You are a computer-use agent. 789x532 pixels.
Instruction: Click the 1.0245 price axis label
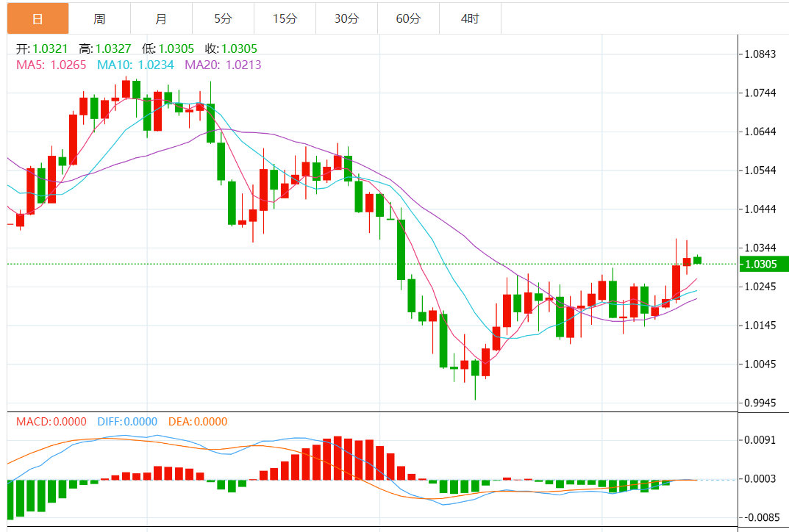click(x=760, y=287)
